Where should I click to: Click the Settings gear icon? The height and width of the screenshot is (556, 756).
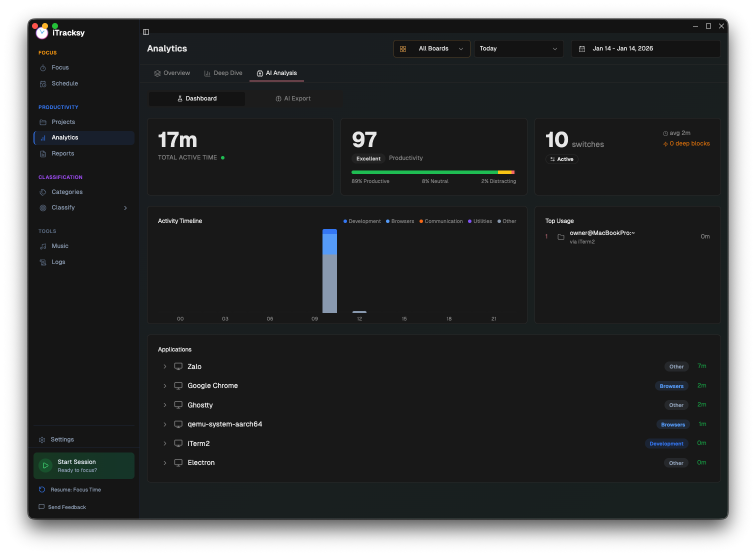click(x=42, y=439)
